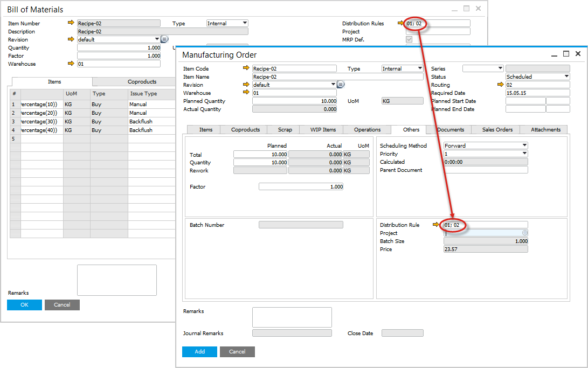Click the Planned Quantity input field

pyautogui.click(x=294, y=101)
